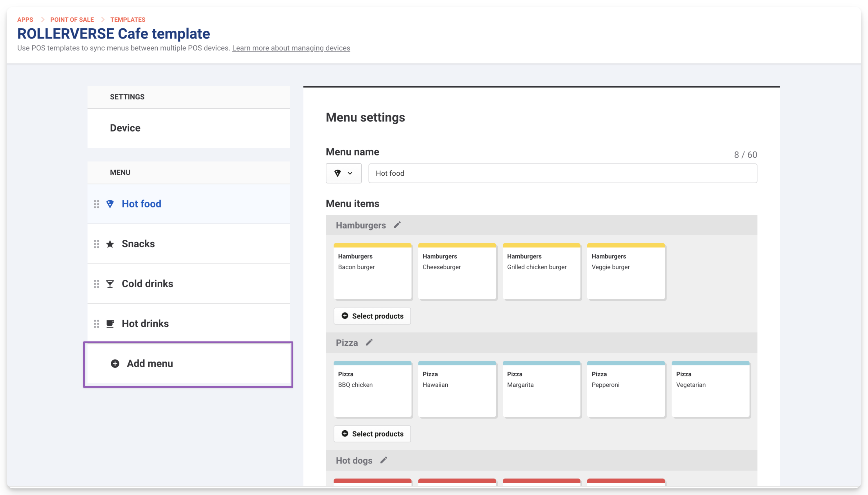Select the Hawaiian pizza card

[x=457, y=389]
